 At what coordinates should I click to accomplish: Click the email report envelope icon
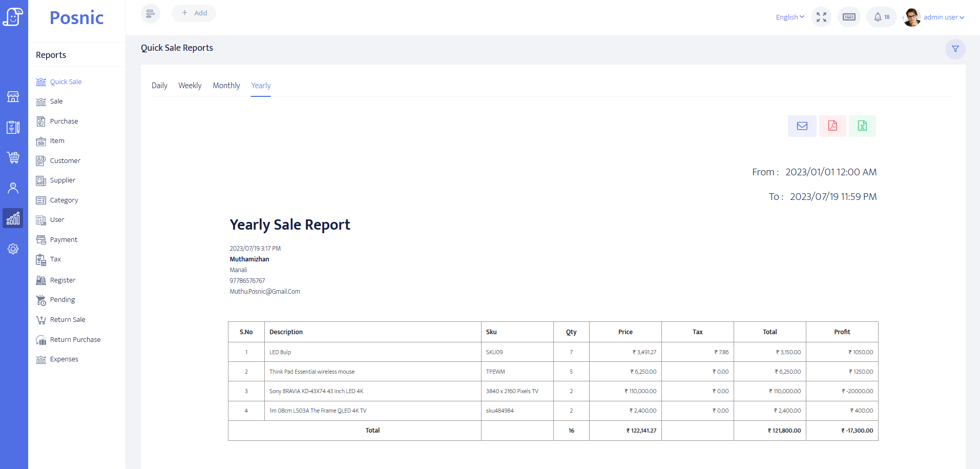802,126
